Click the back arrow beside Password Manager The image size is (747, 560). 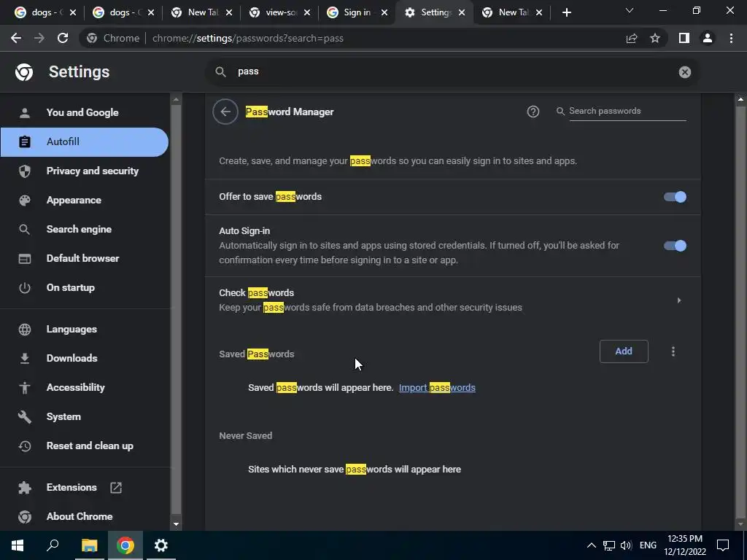click(225, 112)
